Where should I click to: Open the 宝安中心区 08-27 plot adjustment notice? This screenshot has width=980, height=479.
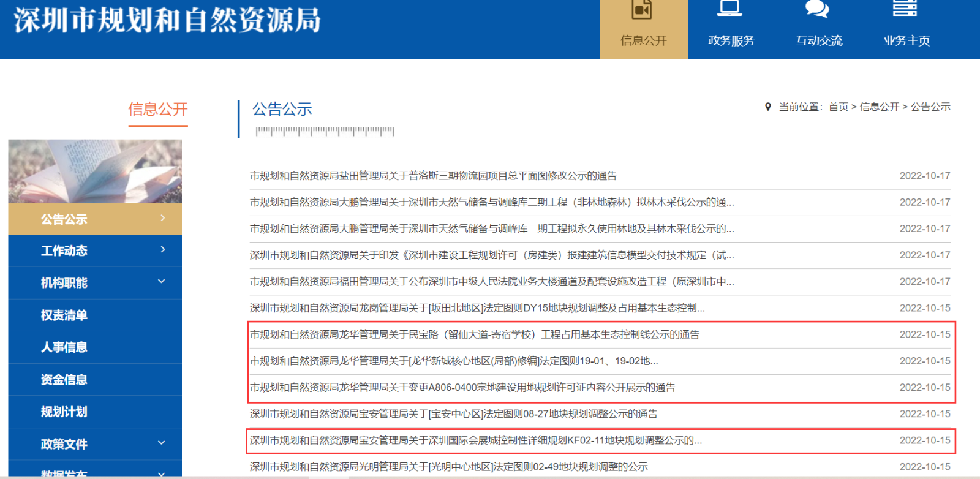pyautogui.click(x=453, y=414)
